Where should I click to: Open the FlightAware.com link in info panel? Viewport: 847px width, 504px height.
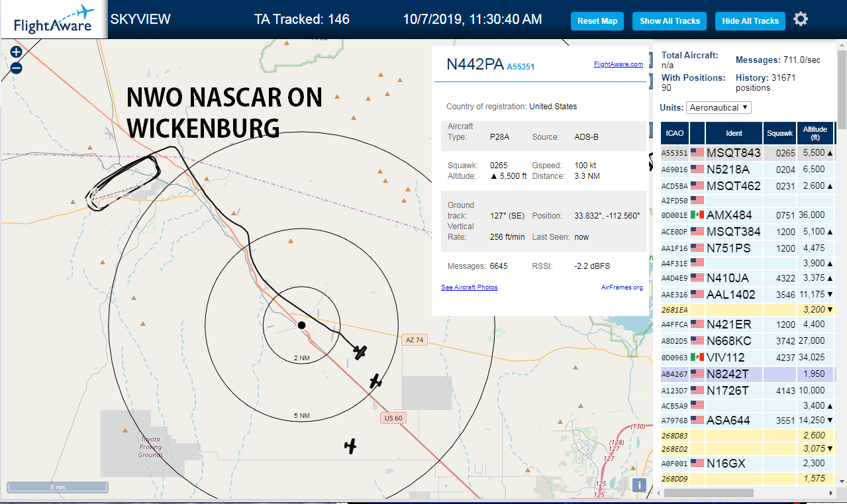coord(619,64)
